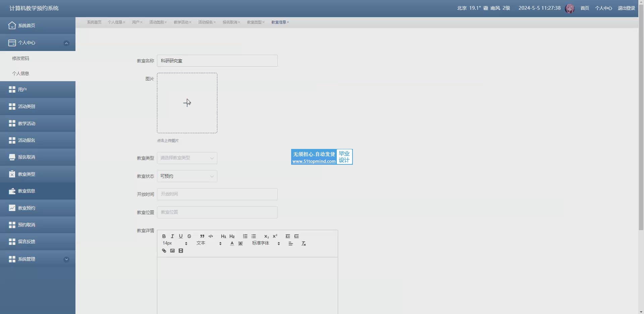
Task: Open the 教室类型 select dropdown
Action: click(187, 158)
